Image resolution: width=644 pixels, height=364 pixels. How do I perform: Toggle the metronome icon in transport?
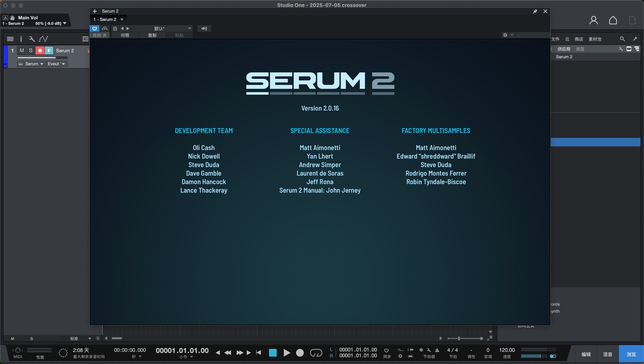[437, 350]
